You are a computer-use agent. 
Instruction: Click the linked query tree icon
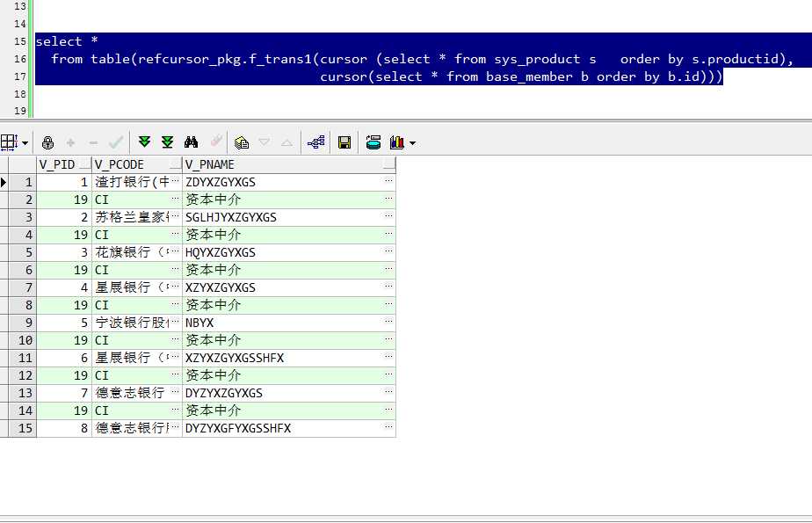[315, 142]
